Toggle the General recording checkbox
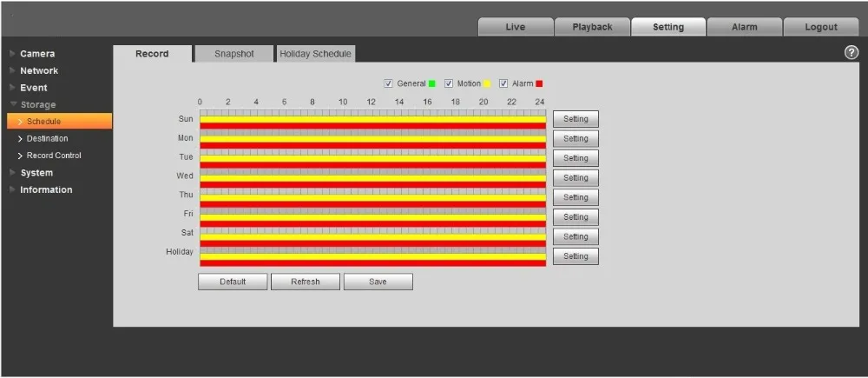 pos(388,83)
